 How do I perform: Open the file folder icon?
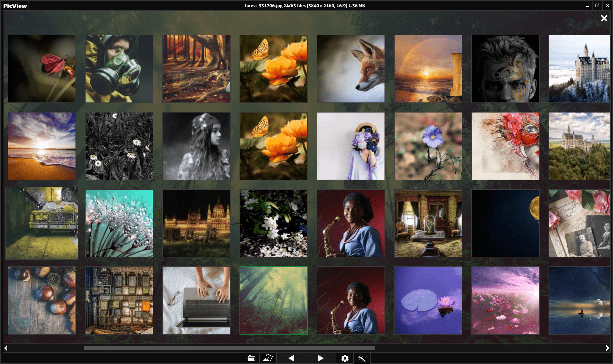coord(251,358)
